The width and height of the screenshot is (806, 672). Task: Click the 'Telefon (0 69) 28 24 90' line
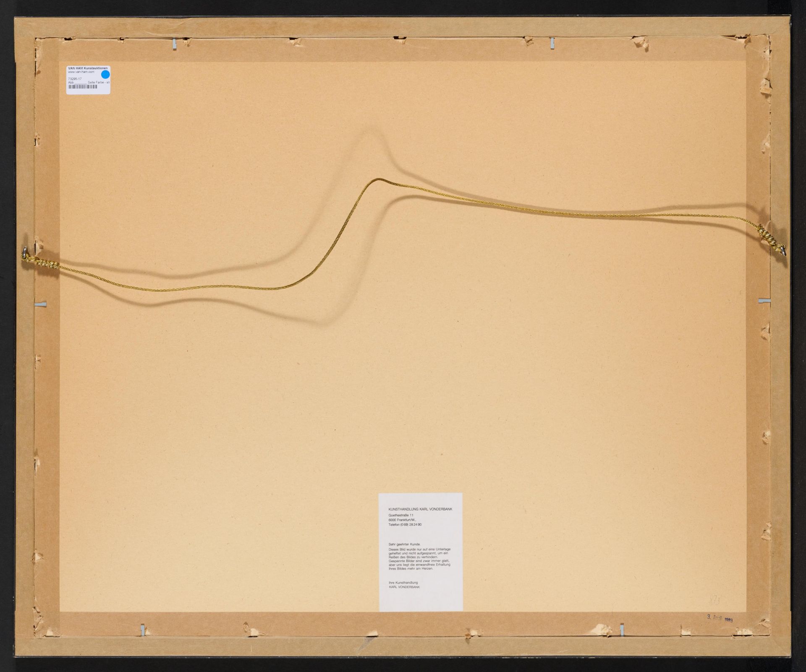[x=405, y=525]
